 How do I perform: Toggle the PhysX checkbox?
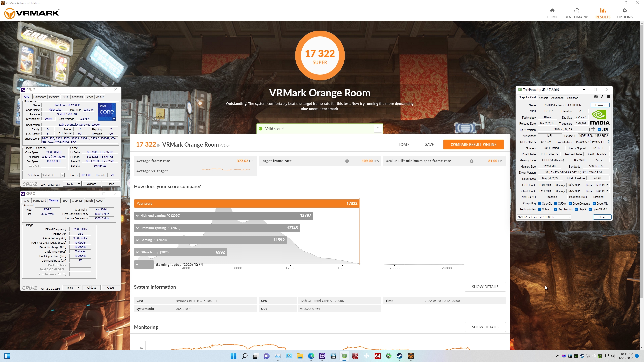point(576,209)
